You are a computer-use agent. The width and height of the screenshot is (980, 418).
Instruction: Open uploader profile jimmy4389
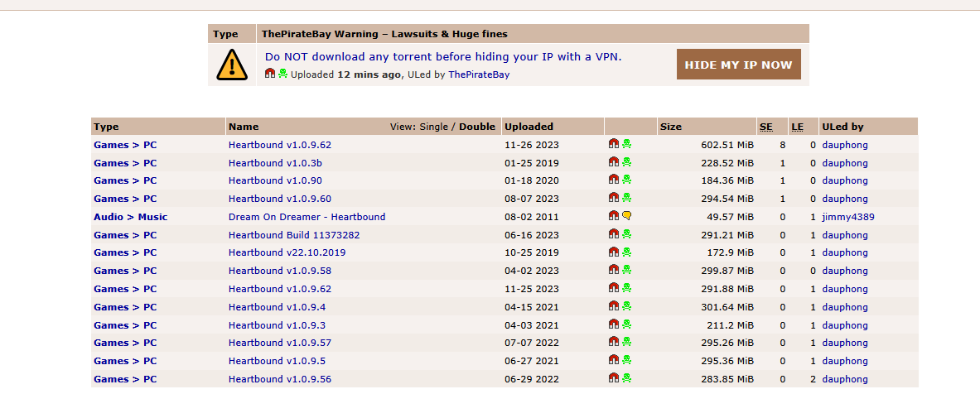[x=848, y=217]
